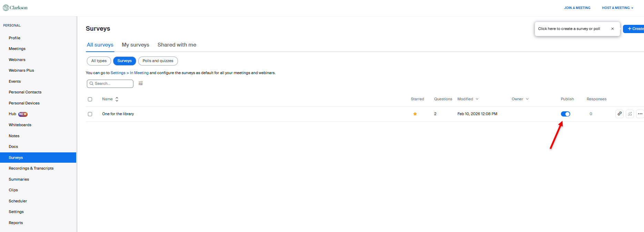
Task: Click the filter icon beside search
Action: pyautogui.click(x=141, y=83)
